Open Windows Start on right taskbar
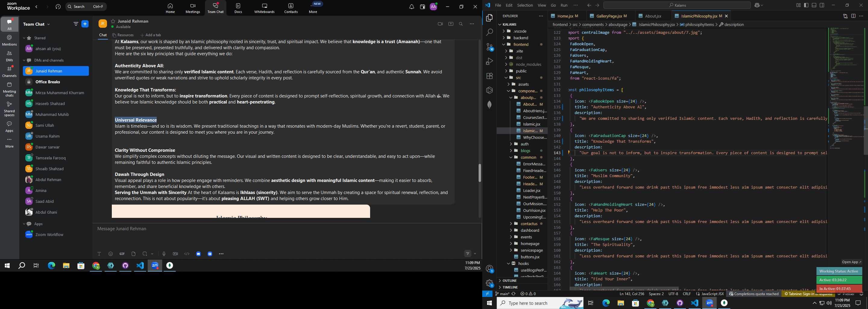The width and height of the screenshot is (868, 309). [x=489, y=303]
